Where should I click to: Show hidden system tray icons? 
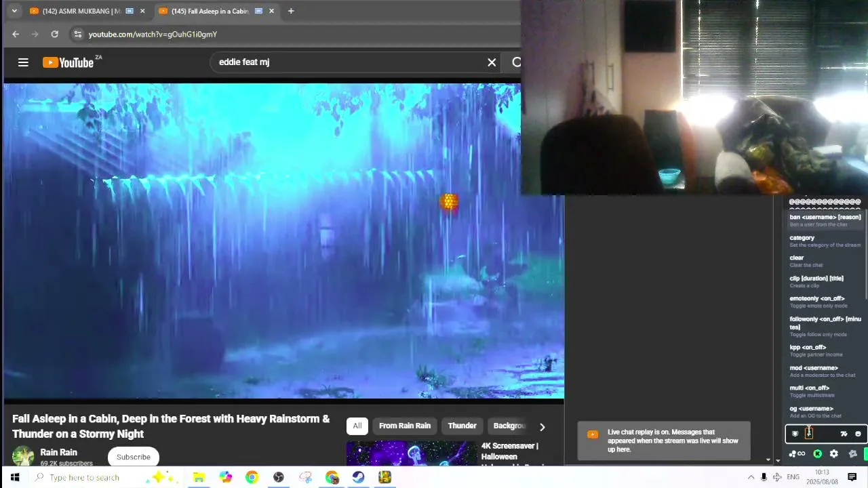[x=751, y=477]
